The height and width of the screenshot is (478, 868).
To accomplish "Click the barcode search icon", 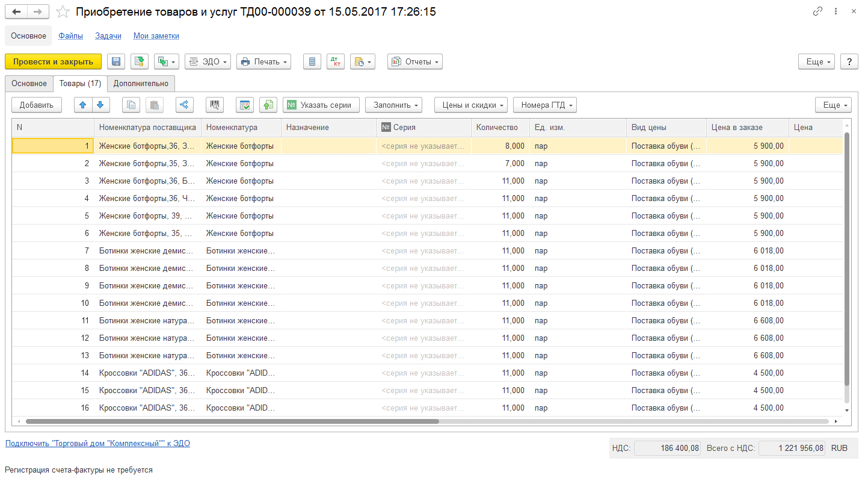I will [x=214, y=105].
